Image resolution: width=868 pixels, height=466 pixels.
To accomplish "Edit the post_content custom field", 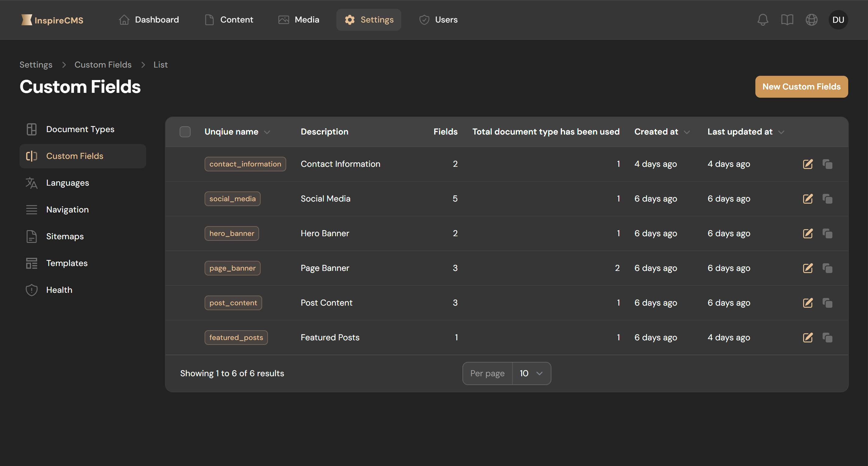I will (x=808, y=303).
